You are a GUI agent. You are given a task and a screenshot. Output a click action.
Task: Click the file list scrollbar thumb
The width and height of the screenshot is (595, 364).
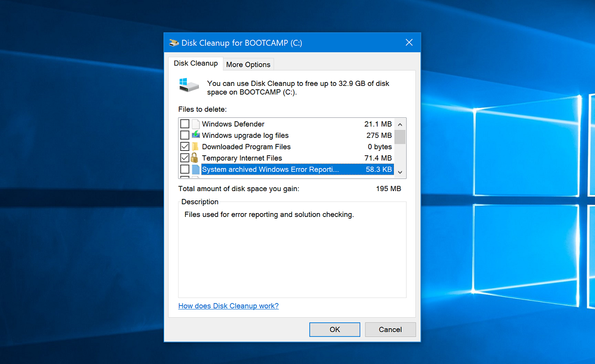click(x=400, y=137)
